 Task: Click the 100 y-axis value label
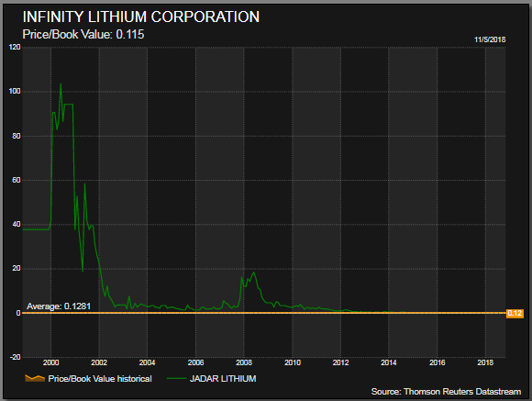point(15,91)
